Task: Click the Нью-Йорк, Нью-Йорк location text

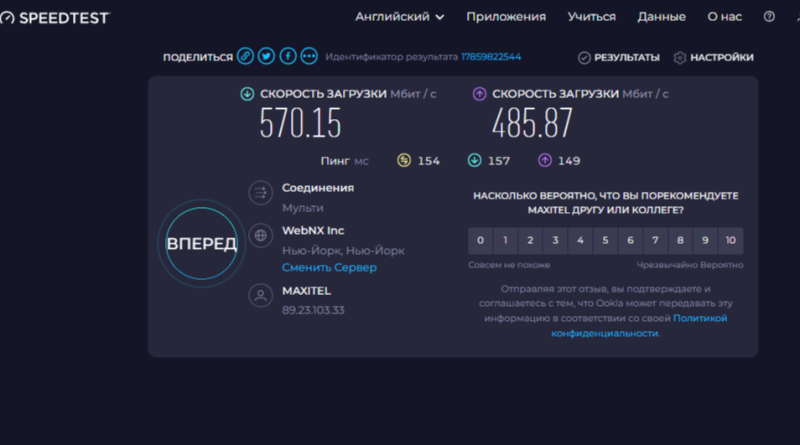Action: tap(343, 251)
